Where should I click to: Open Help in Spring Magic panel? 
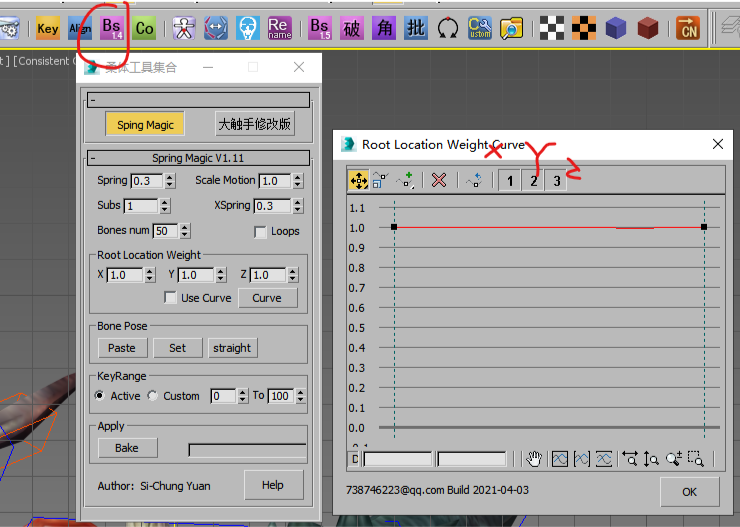click(273, 485)
